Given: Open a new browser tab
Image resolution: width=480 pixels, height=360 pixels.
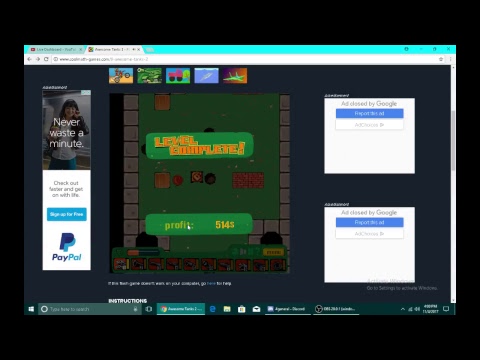Looking at the screenshot, I should point(150,50).
